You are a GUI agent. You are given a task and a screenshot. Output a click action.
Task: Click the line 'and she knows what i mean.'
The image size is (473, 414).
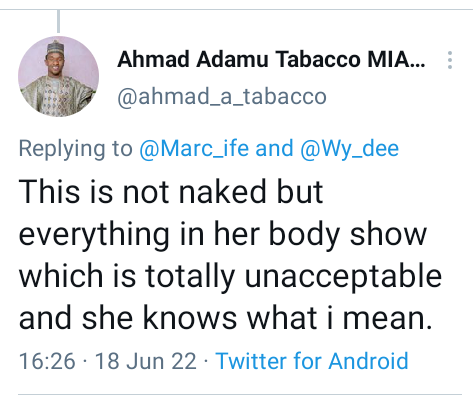[x=226, y=318]
